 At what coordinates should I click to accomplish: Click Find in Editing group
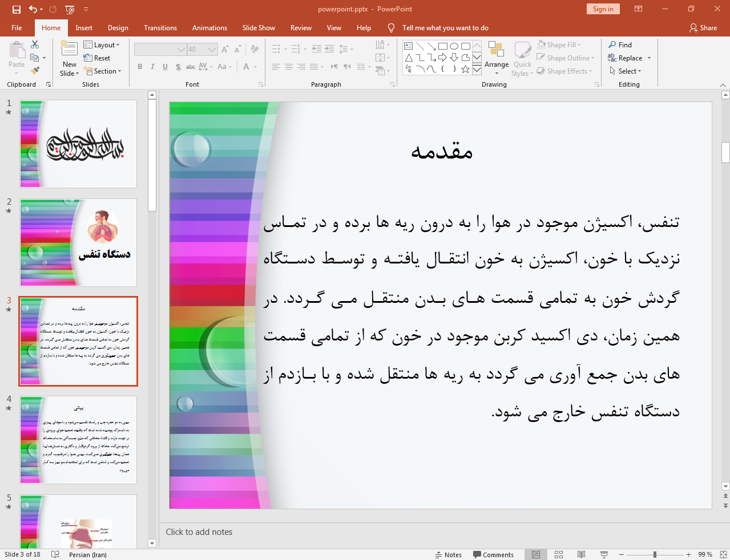click(x=620, y=44)
